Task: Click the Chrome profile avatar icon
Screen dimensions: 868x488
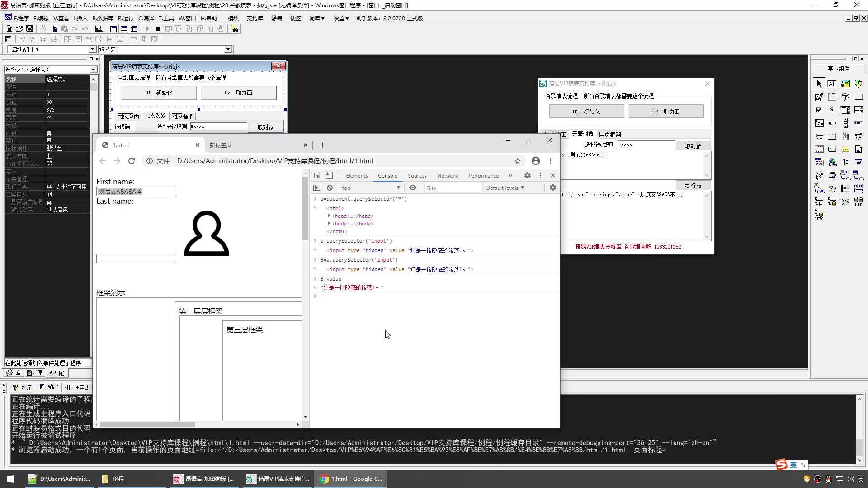Action: (536, 161)
